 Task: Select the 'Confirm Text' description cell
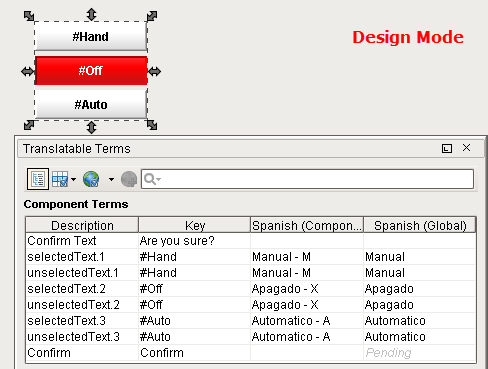[82, 241]
